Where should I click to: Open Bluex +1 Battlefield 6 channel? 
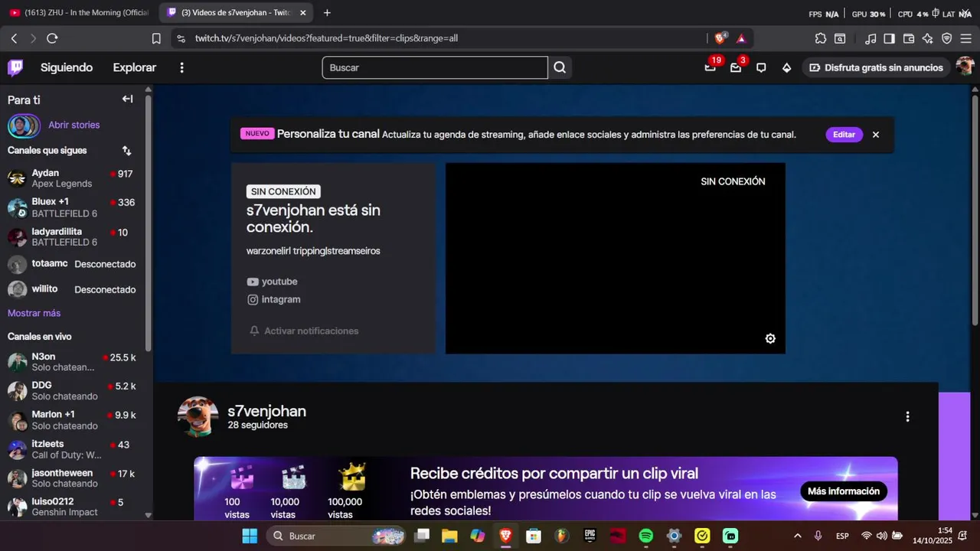click(x=73, y=207)
